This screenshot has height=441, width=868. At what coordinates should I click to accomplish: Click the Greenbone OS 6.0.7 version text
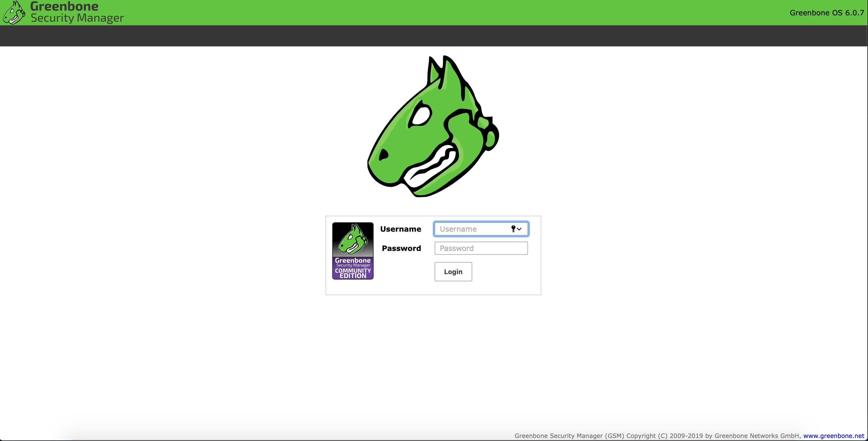pos(826,13)
